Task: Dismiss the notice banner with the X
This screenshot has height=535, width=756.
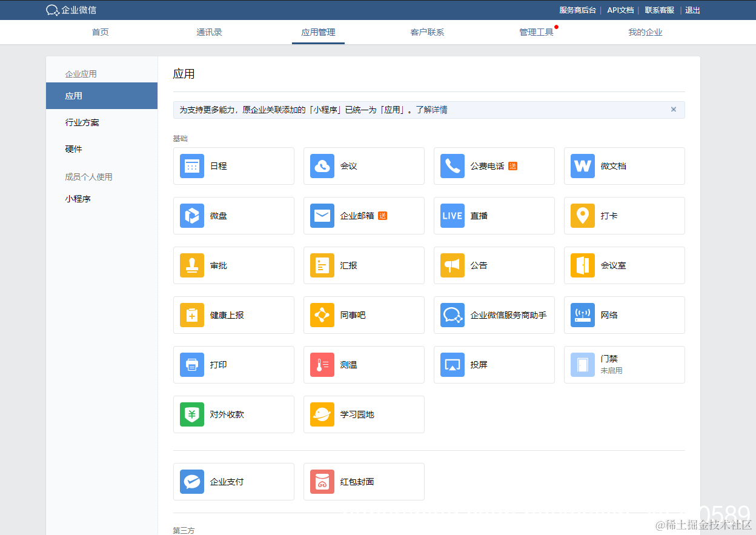Action: 674,110
